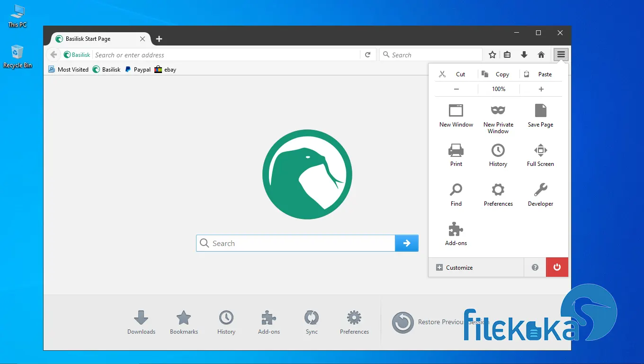Screen dimensions: 644x364
Task: Click Cut in the menu panel
Action: [x=456, y=74]
